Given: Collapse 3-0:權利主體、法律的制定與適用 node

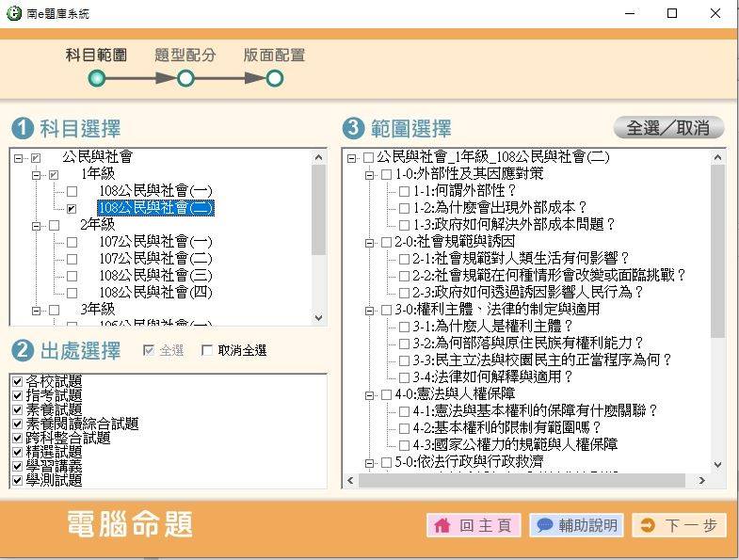Looking at the screenshot, I should [369, 311].
